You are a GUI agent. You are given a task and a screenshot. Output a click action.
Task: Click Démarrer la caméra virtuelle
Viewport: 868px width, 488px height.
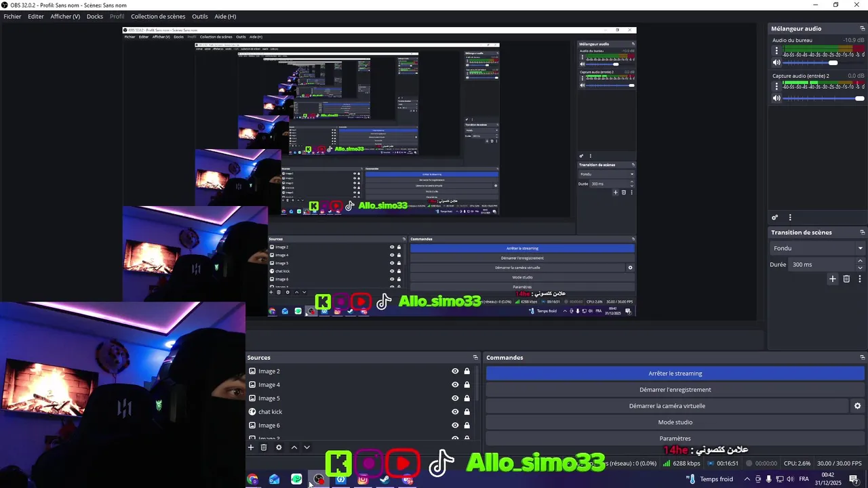667,406
